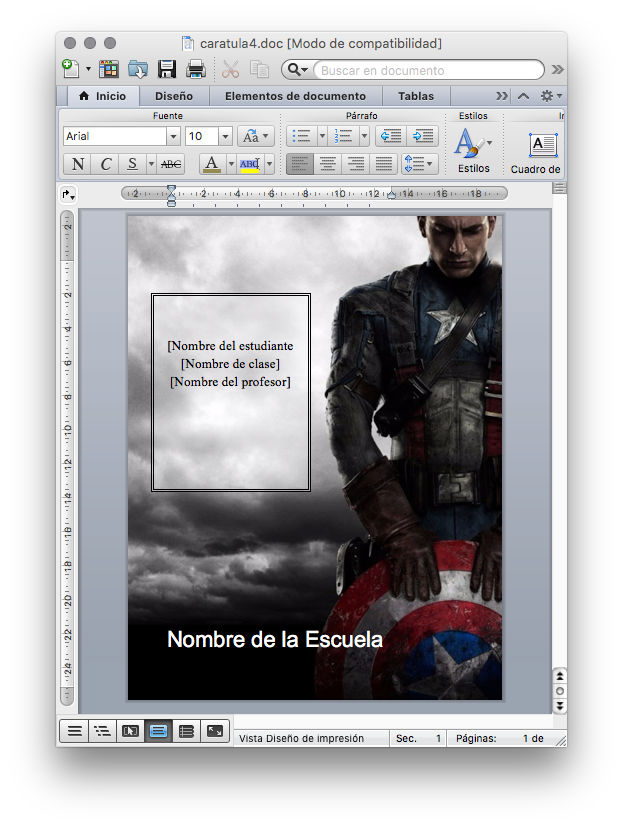Open the line spacing button
Viewport: 623px width, 827px height.
[419, 164]
